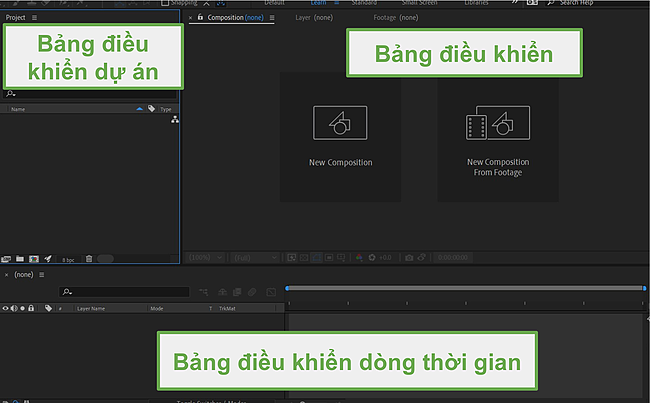The width and height of the screenshot is (650, 403).
Task: Click the time navigator start handle
Action: [x=287, y=288]
